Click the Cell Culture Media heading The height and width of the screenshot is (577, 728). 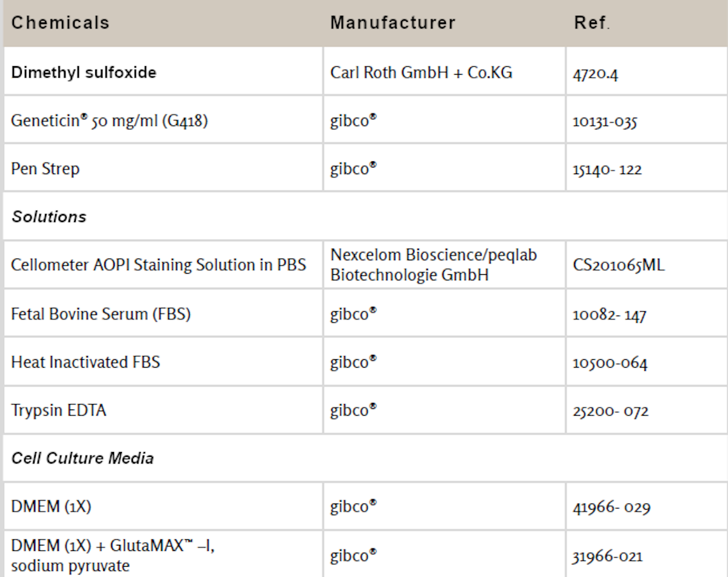(83, 458)
